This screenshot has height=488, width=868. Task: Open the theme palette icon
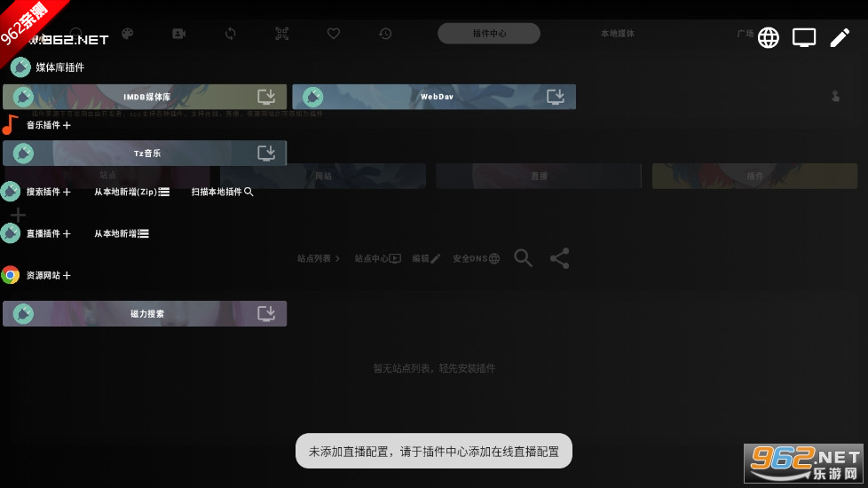pyautogui.click(x=127, y=34)
